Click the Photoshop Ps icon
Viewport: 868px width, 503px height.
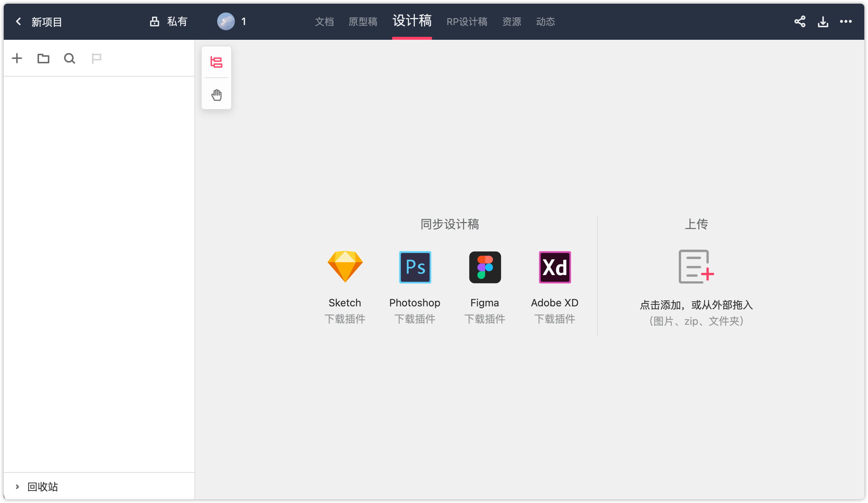(x=415, y=267)
